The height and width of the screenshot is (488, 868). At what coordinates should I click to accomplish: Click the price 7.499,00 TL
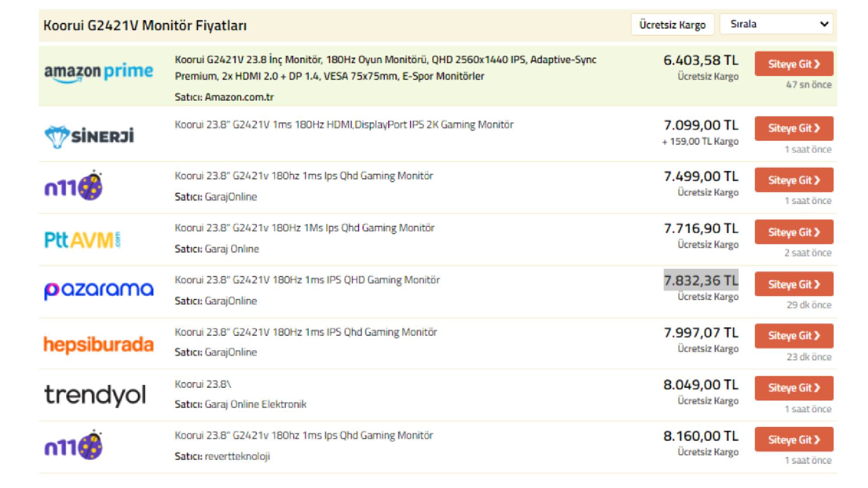(x=701, y=176)
